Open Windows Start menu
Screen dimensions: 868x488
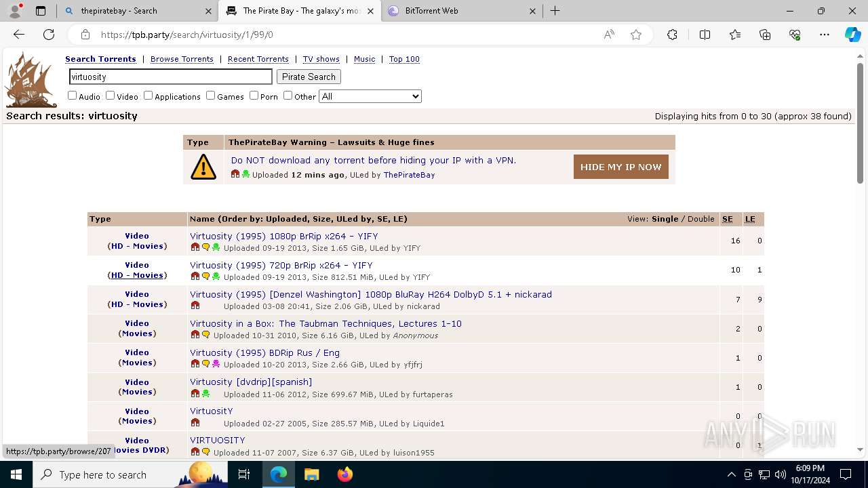(16, 474)
